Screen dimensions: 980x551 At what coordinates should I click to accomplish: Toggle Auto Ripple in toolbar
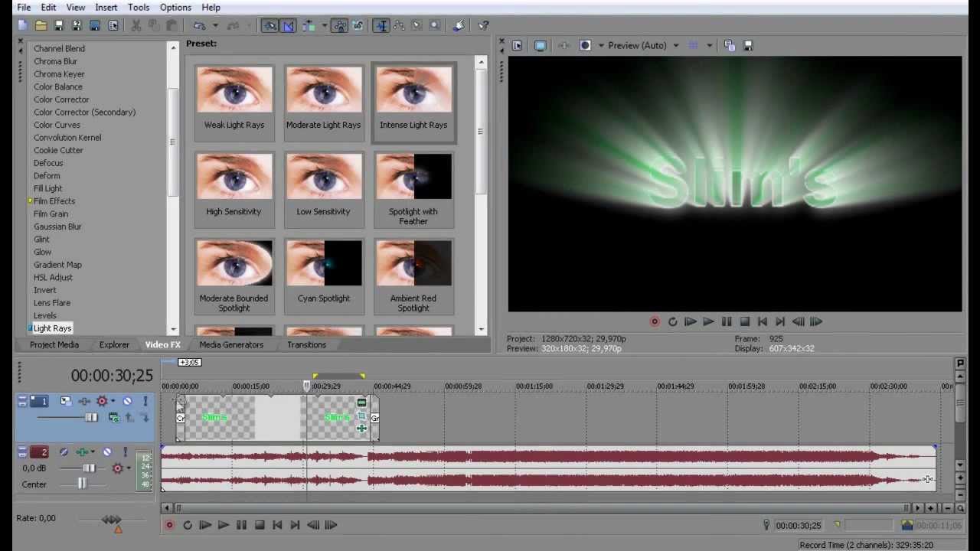pyautogui.click(x=308, y=25)
